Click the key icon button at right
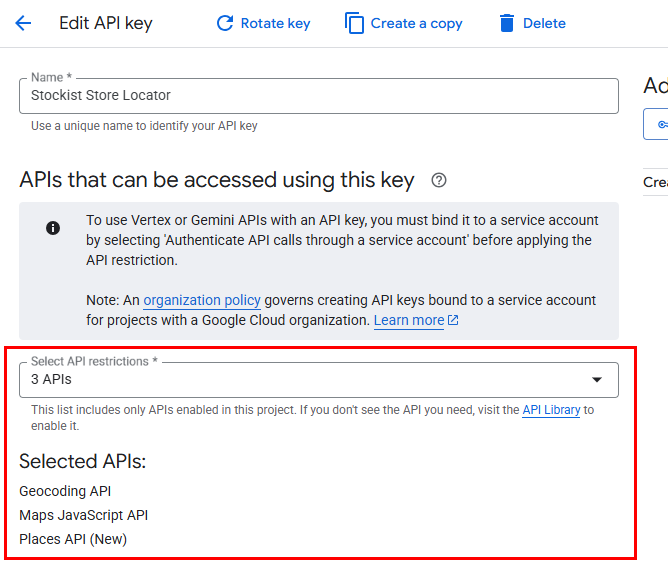The width and height of the screenshot is (668, 568). pyautogui.click(x=658, y=124)
